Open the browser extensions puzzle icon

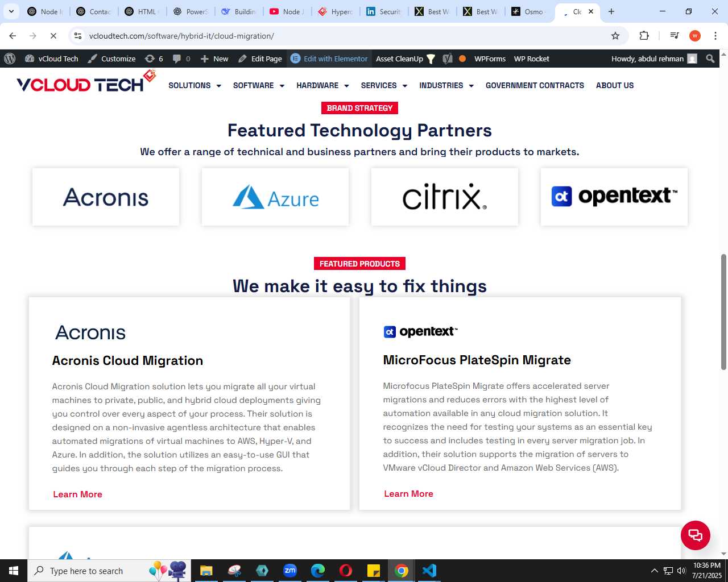click(x=644, y=35)
